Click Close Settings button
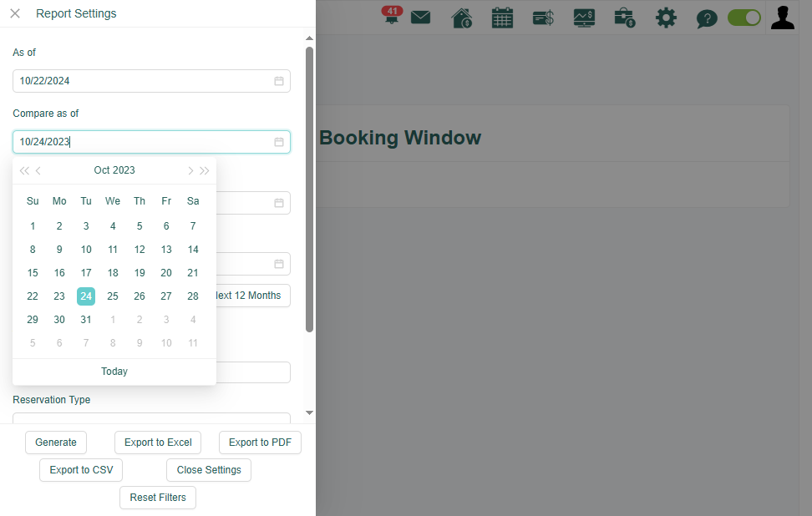This screenshot has width=812, height=516. (209, 470)
